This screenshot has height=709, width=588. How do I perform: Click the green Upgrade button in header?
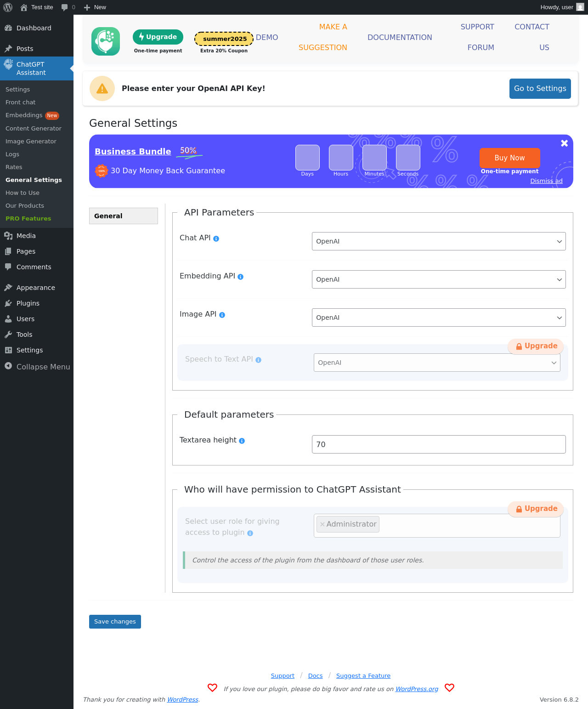tap(158, 37)
